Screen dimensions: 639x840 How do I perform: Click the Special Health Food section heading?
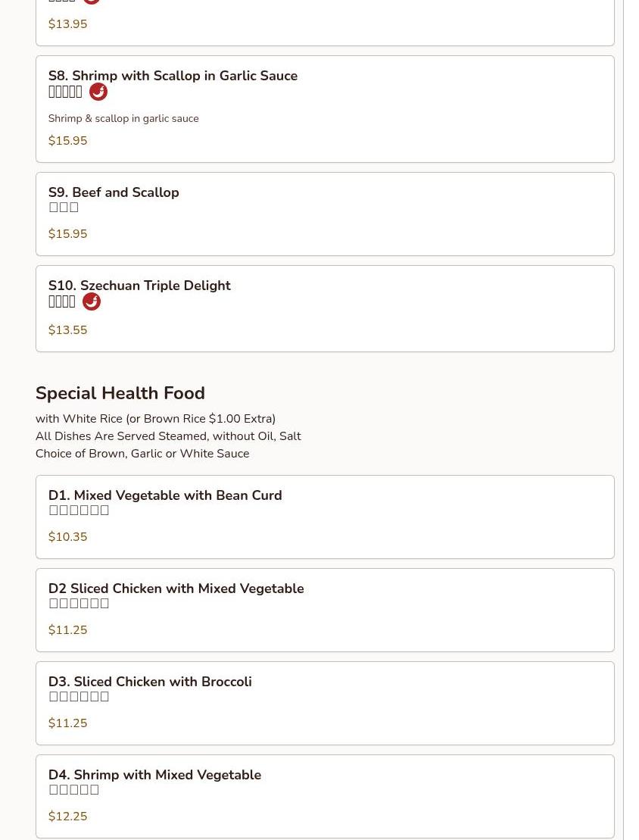pos(120,393)
